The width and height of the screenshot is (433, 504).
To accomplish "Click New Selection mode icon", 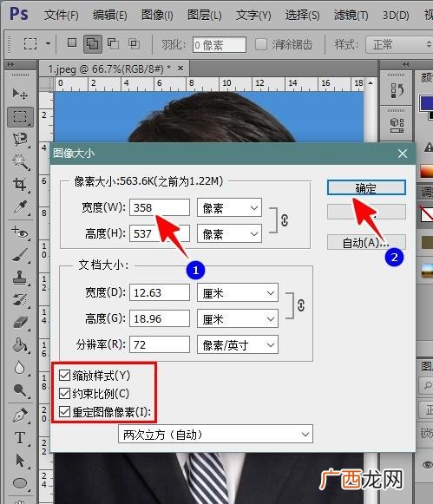I will click(x=72, y=43).
